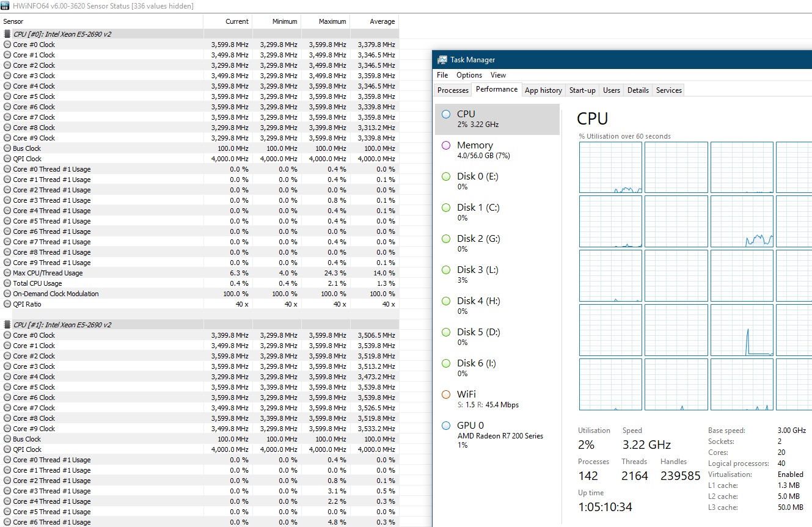Open the Options menu
The image size is (812, 527).
[469, 75]
